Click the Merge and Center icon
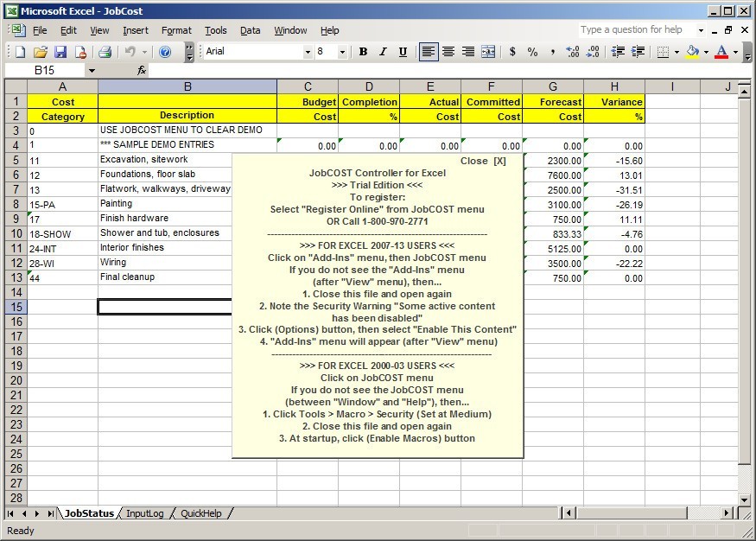Screen dimensions: 756x541 pos(488,52)
